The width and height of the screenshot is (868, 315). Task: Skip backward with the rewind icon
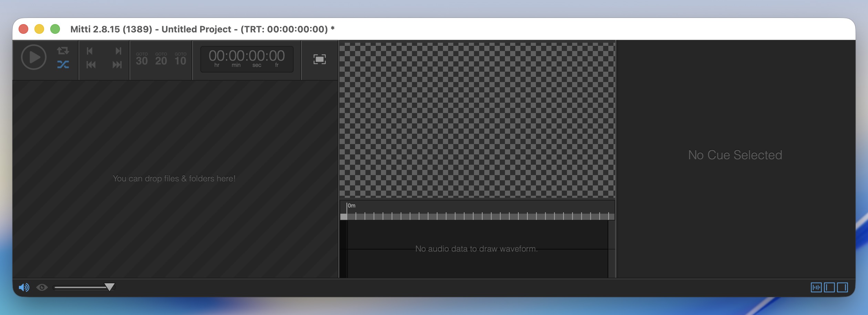click(x=90, y=65)
